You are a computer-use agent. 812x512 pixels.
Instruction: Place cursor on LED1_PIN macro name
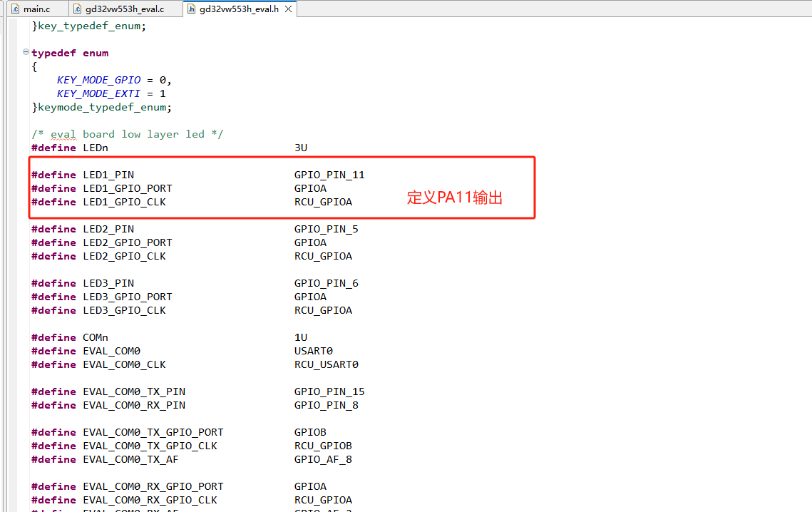(108, 175)
